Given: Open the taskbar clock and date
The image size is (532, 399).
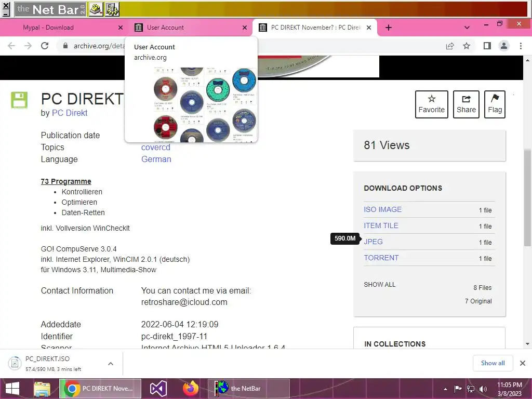Looking at the screenshot, I should pos(509,389).
